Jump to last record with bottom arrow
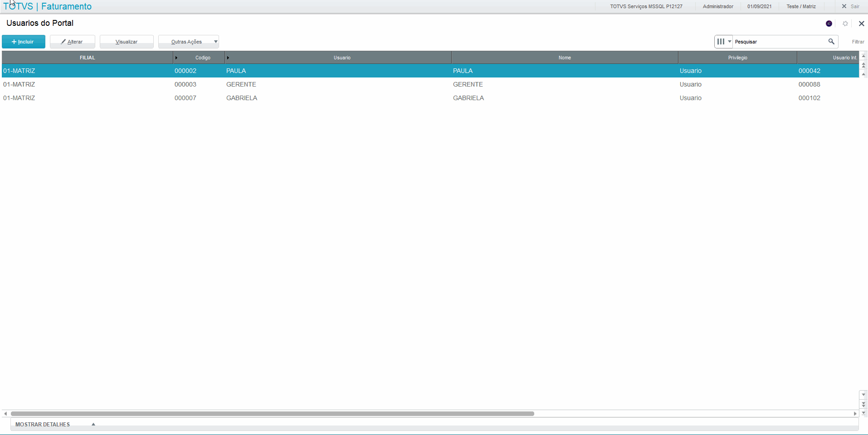The image size is (868, 435). (863, 413)
